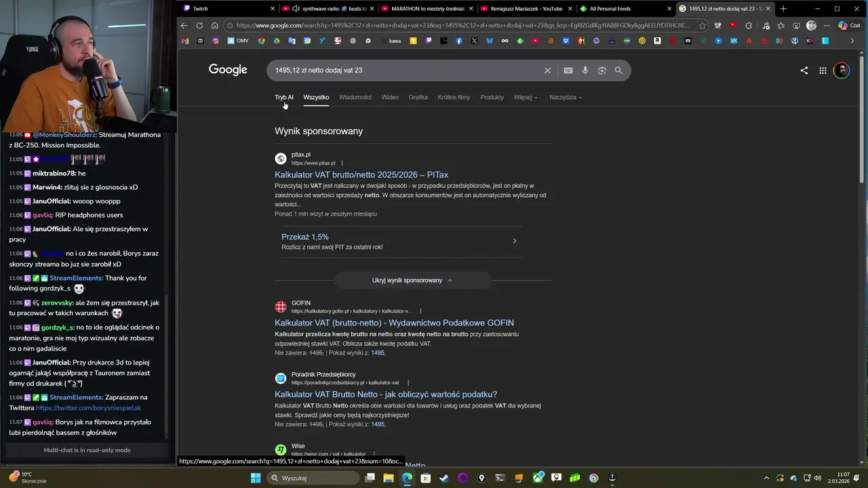Open the share icon near Google apps
Screen dimensions: 868x488
[x=804, y=70]
